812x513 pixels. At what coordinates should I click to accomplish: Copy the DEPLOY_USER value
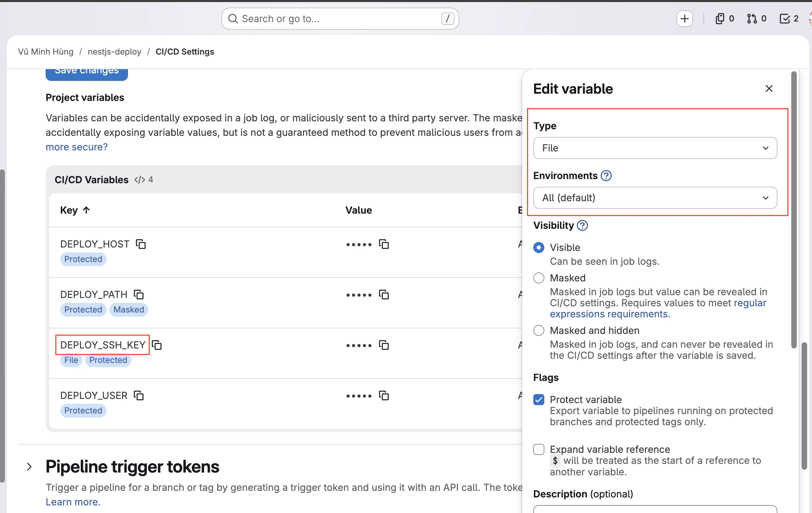[x=384, y=395]
